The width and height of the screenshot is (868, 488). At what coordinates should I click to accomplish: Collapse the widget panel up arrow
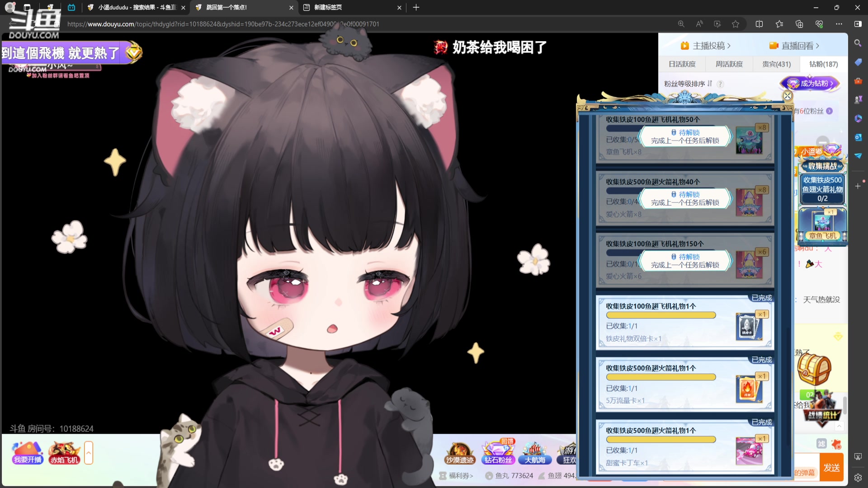839,426
